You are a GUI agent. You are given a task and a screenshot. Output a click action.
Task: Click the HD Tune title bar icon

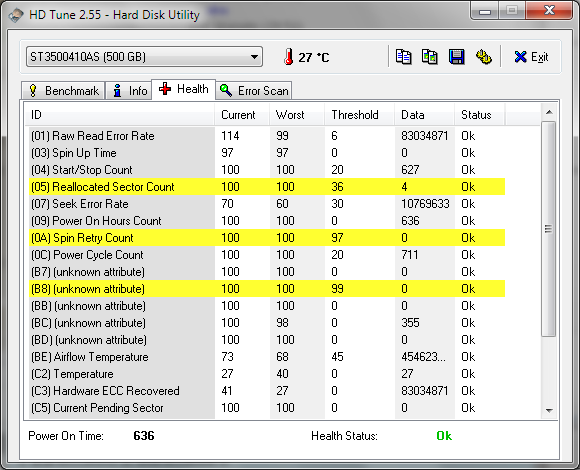pyautogui.click(x=16, y=15)
